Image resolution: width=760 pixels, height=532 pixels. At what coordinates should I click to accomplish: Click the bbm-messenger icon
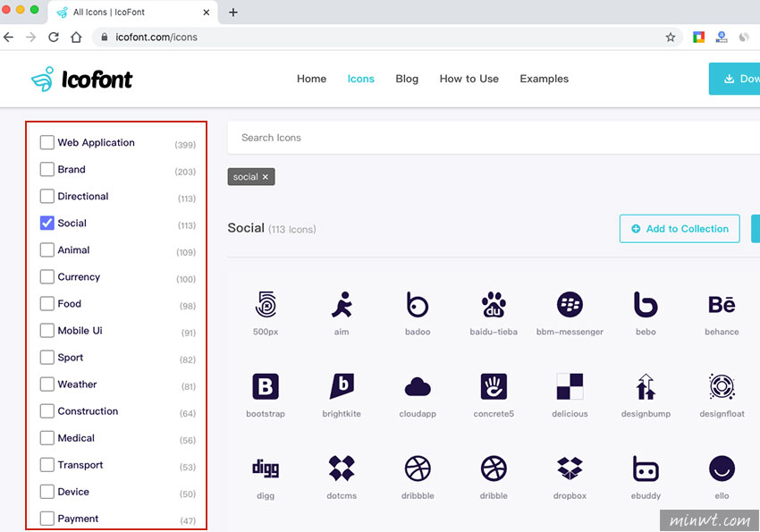[570, 305]
